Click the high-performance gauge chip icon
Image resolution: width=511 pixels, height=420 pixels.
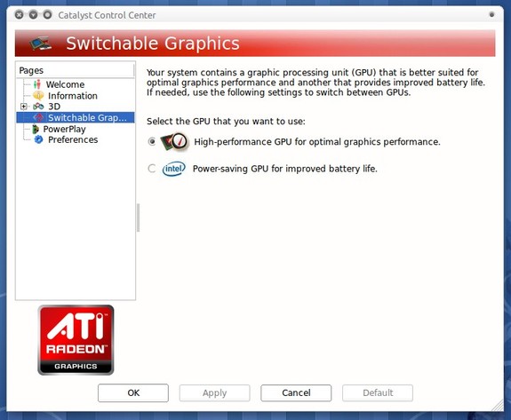point(174,142)
